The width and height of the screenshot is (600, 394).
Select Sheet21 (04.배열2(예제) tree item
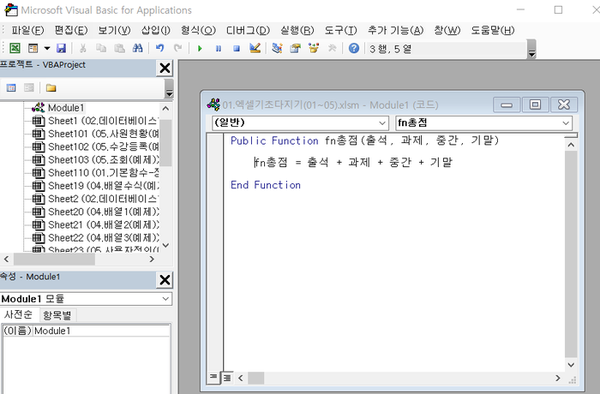pos(103,225)
